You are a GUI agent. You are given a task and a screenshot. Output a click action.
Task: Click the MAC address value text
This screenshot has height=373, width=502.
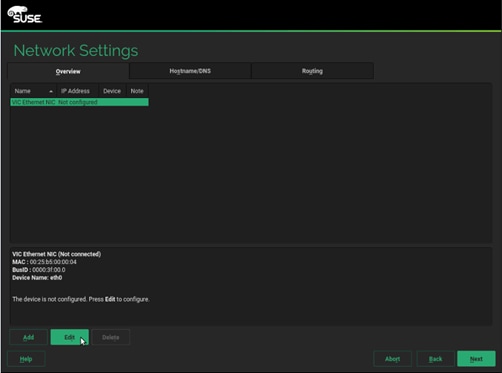point(53,262)
